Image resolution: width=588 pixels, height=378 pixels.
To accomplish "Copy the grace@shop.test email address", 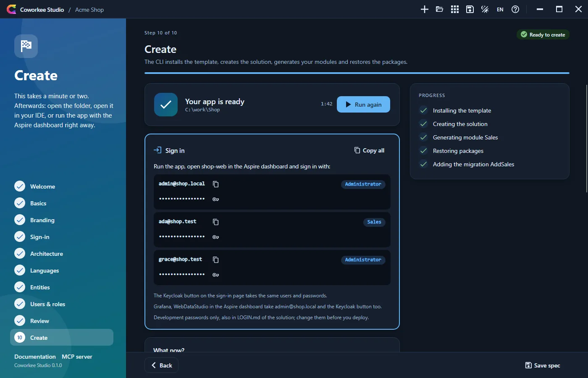I will 216,260.
